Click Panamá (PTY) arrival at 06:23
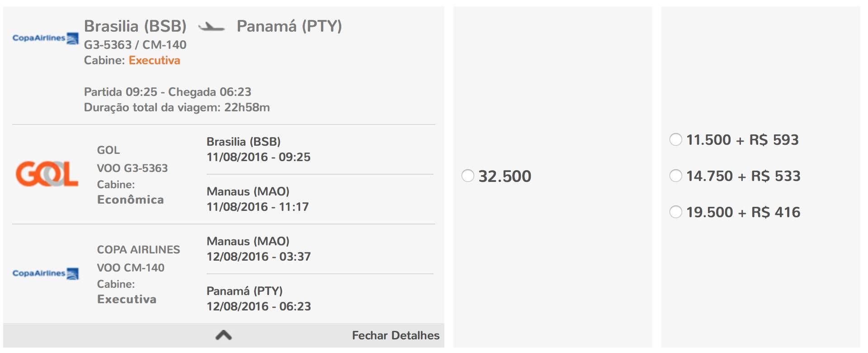 (259, 299)
